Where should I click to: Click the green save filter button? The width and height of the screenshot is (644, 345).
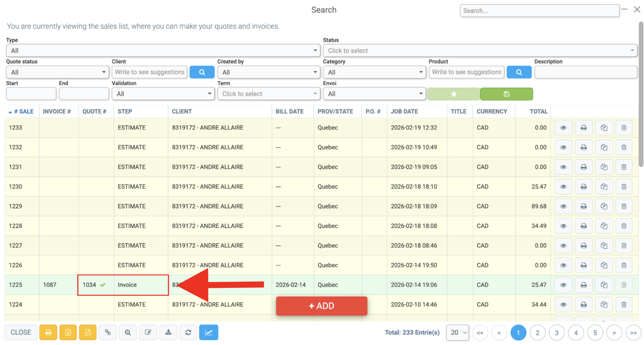pos(506,94)
